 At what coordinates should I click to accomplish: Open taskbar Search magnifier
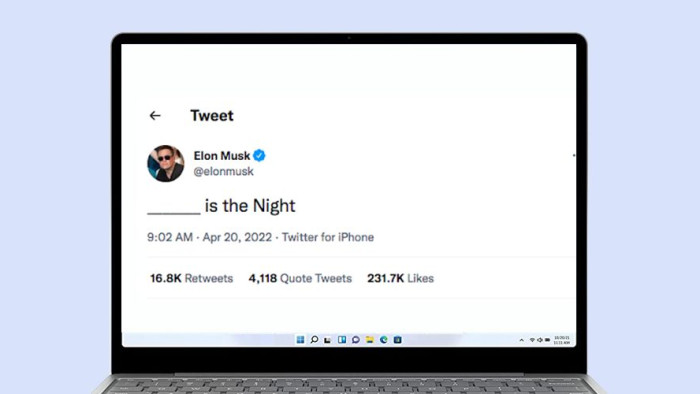(314, 340)
